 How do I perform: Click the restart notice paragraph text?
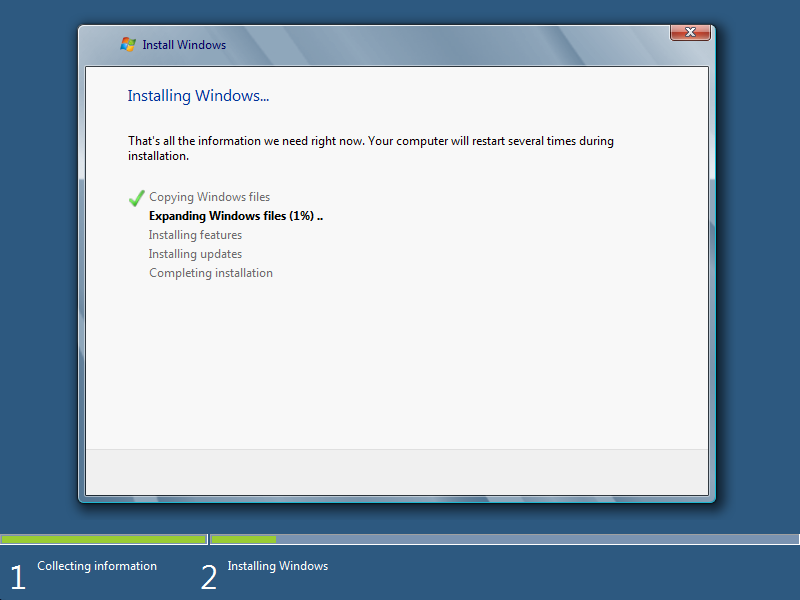[370, 148]
